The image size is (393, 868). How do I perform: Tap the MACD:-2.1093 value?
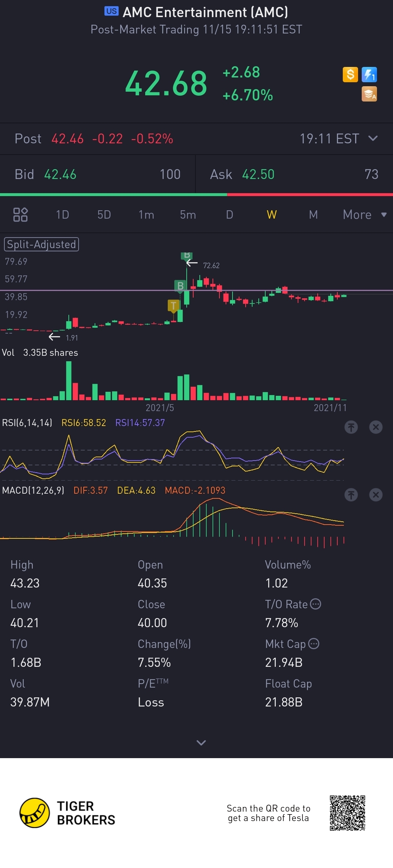pos(195,490)
